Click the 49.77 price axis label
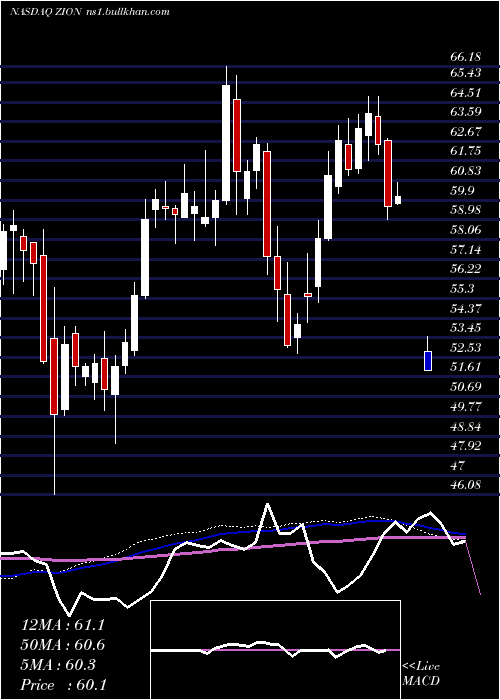 (465, 406)
